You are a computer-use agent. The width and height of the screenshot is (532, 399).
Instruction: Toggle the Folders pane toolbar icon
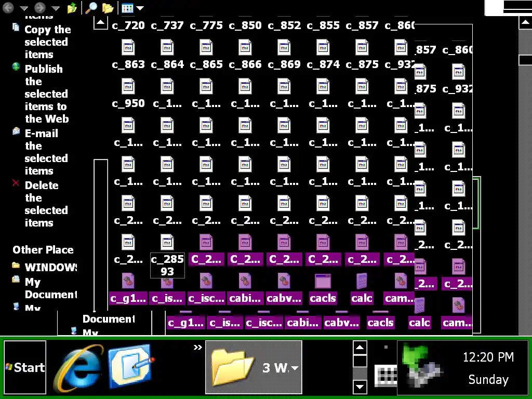coord(108,8)
